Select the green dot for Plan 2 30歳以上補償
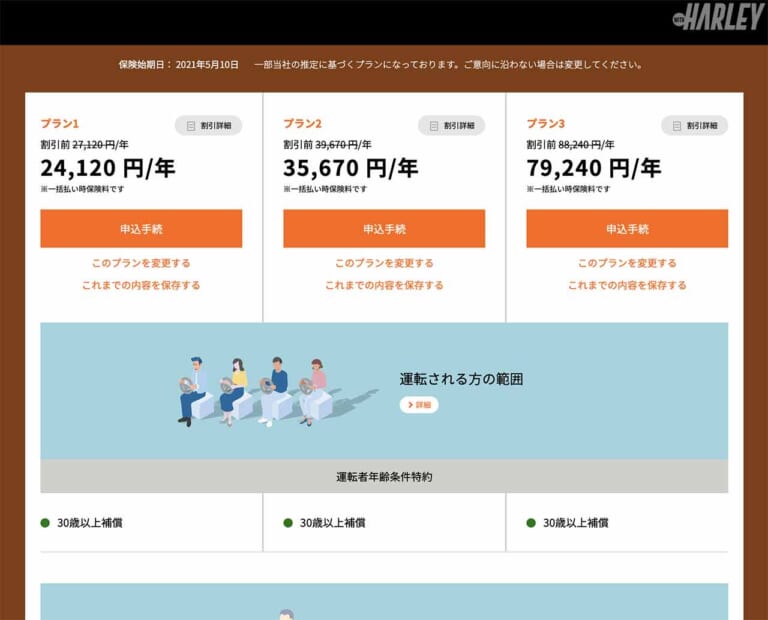Image resolution: width=768 pixels, height=620 pixels. coord(288,522)
